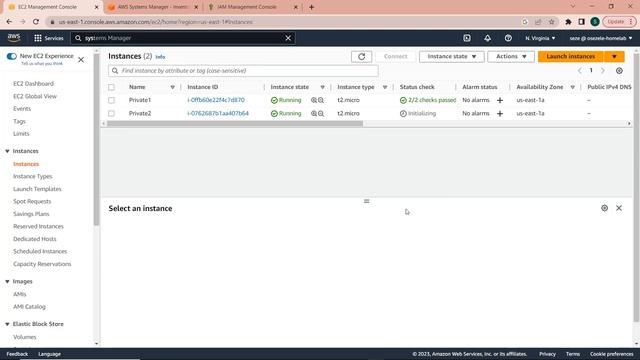Screen dimensions: 640x360
Task: Open the N. Virginia region selector
Action: coord(540,38)
